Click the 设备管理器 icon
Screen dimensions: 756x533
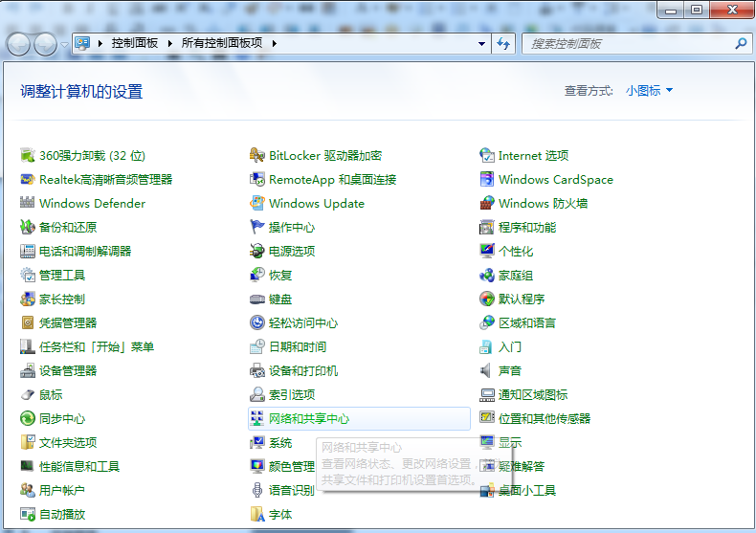click(x=28, y=371)
